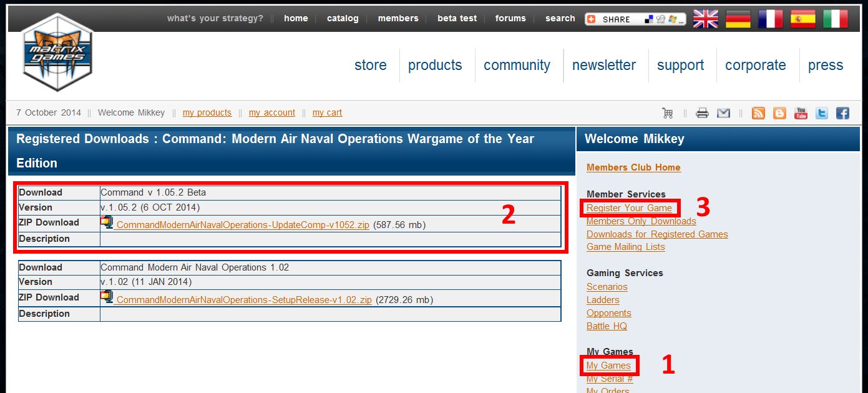Go to the community section

pos(517,65)
